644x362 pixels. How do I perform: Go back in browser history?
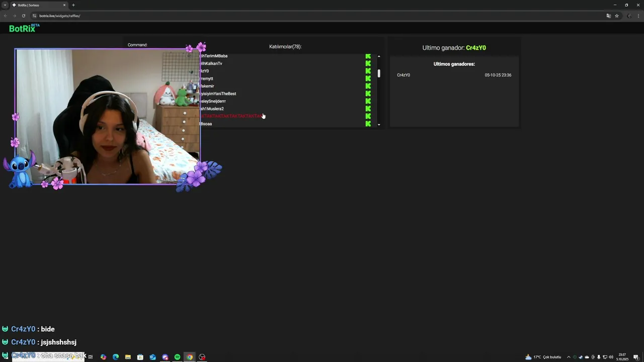coord(5,16)
